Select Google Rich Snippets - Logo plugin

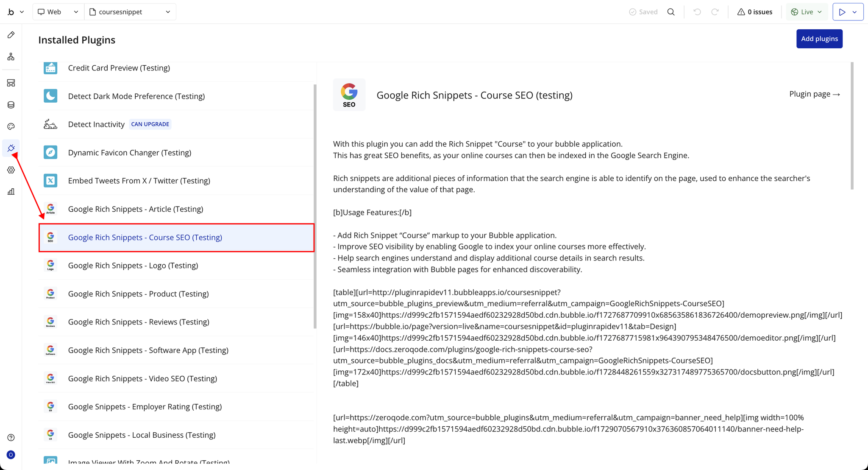coord(133,266)
